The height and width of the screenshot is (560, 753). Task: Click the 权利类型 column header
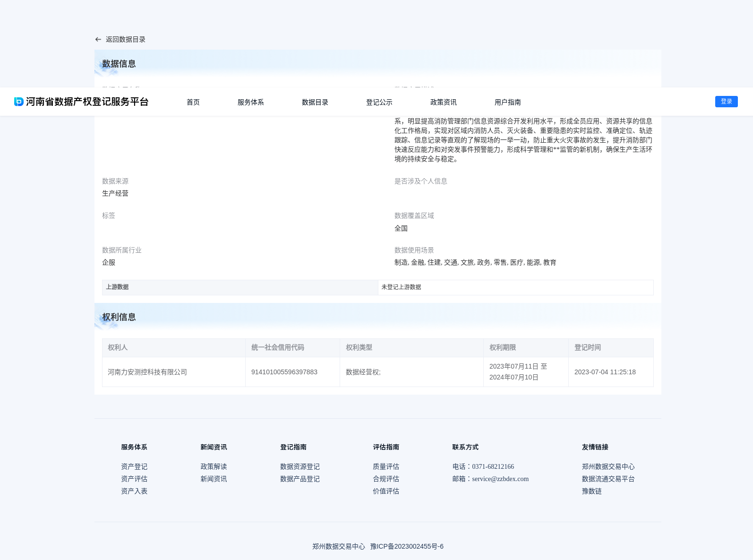pyautogui.click(x=411, y=347)
